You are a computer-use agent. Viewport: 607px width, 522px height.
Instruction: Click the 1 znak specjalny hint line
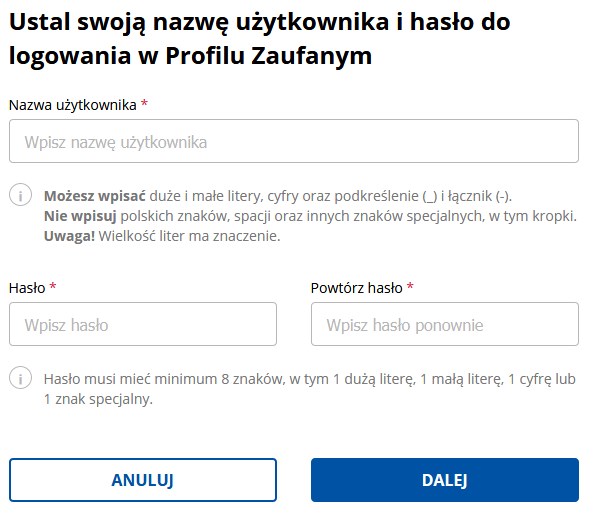click(98, 399)
